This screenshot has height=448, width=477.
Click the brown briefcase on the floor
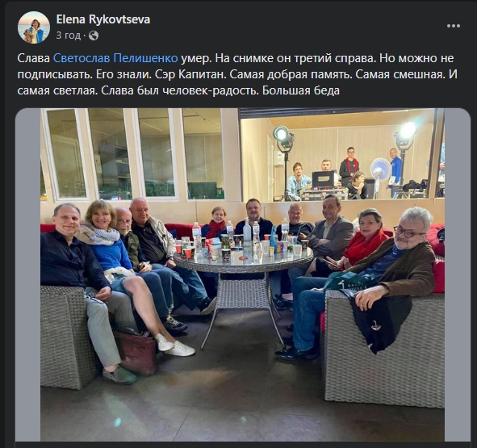coord(136,351)
